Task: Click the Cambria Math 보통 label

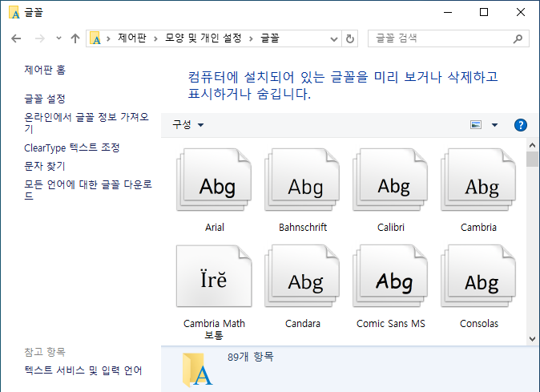Action: (x=214, y=329)
